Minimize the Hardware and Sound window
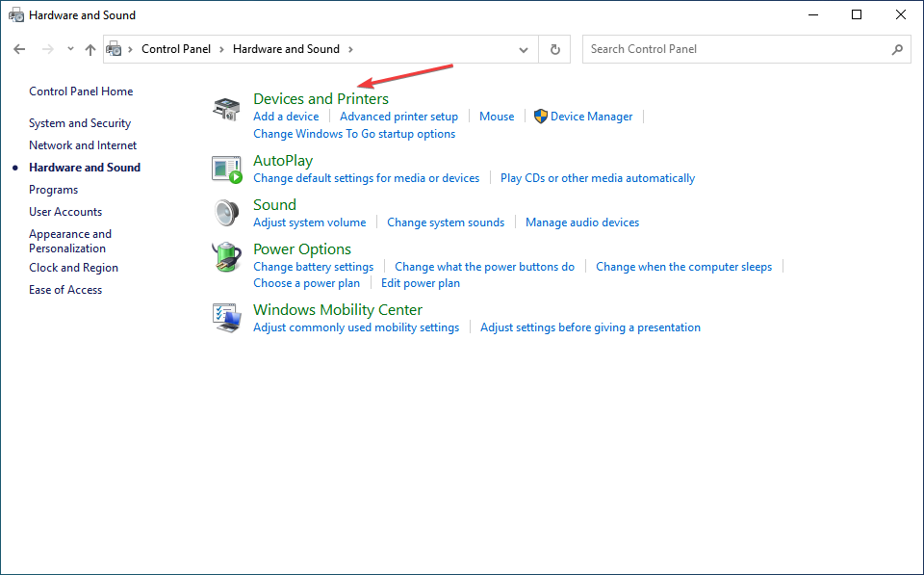This screenshot has height=575, width=924. point(813,14)
